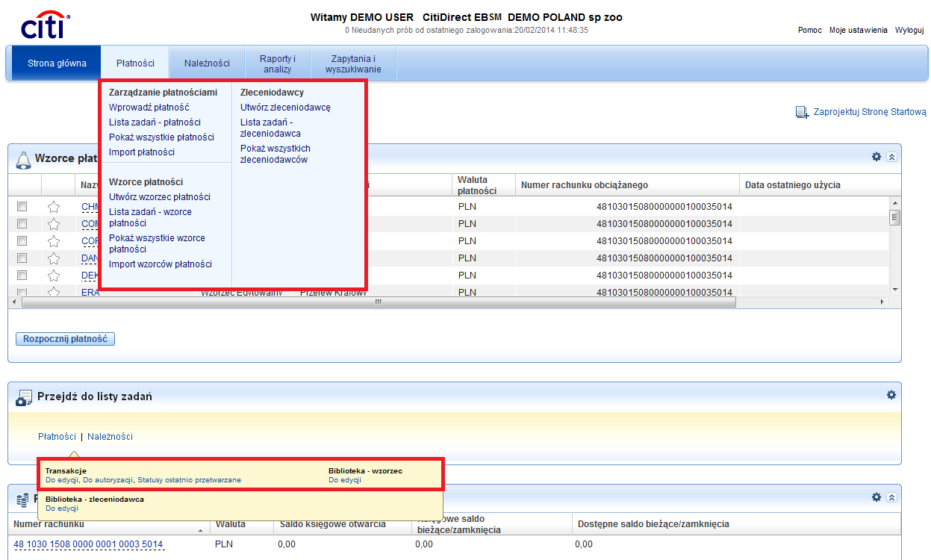Mark the COR row favorite star
This screenshot has width=931, height=560.
point(54,241)
